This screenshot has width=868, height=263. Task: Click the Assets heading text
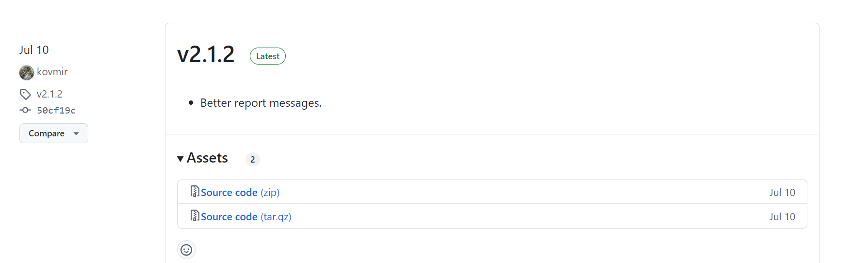(x=207, y=158)
